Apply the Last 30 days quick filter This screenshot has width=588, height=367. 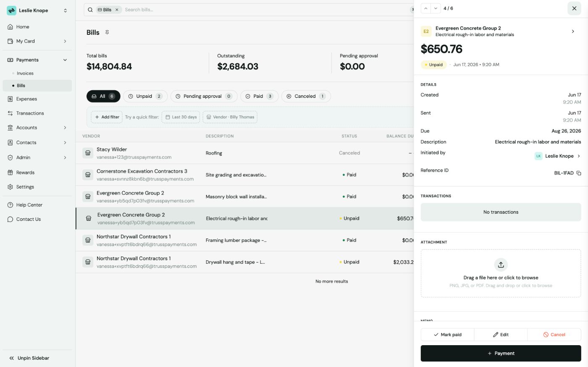point(181,117)
